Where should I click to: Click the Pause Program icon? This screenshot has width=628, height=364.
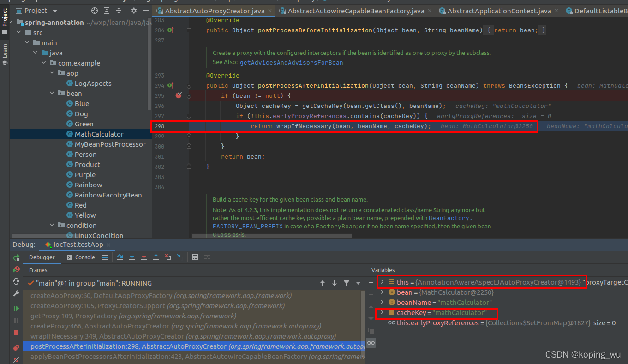pyautogui.click(x=16, y=320)
